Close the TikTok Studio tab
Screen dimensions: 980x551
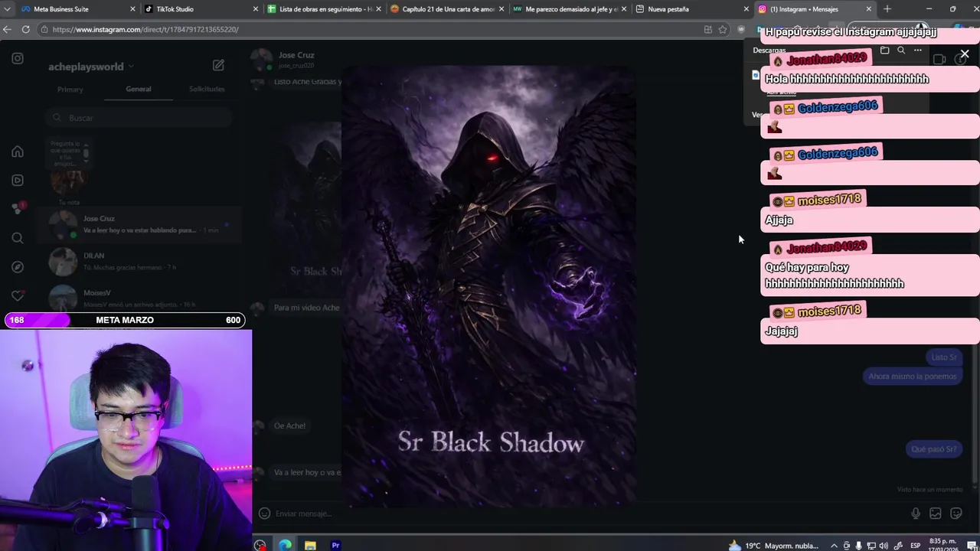tap(255, 9)
